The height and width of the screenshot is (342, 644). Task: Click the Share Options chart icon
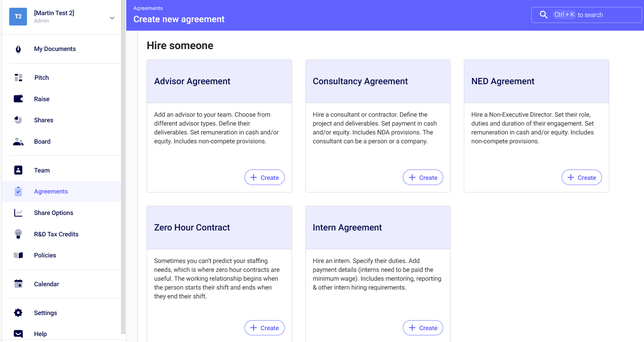point(18,213)
